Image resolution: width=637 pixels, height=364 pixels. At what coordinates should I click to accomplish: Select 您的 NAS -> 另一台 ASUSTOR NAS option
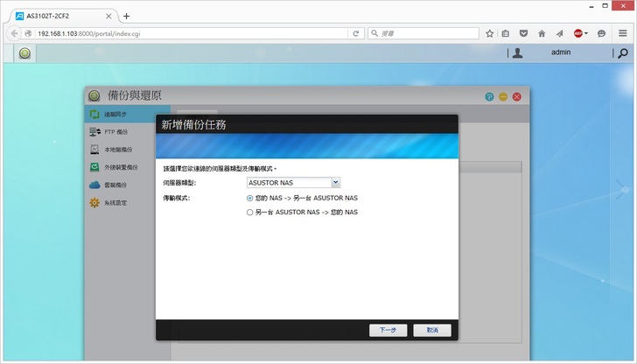[250, 198]
